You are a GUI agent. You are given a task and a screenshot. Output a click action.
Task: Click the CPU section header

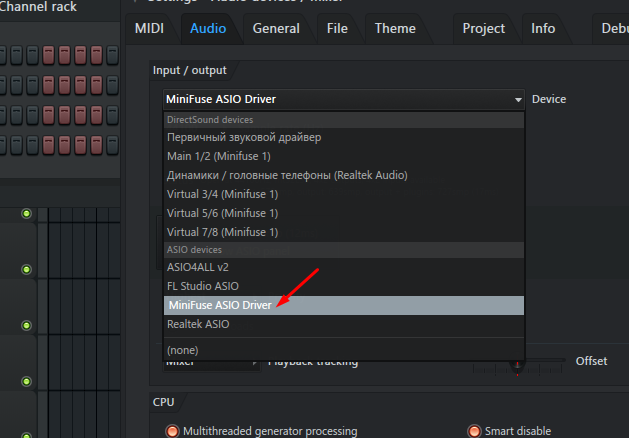163,402
